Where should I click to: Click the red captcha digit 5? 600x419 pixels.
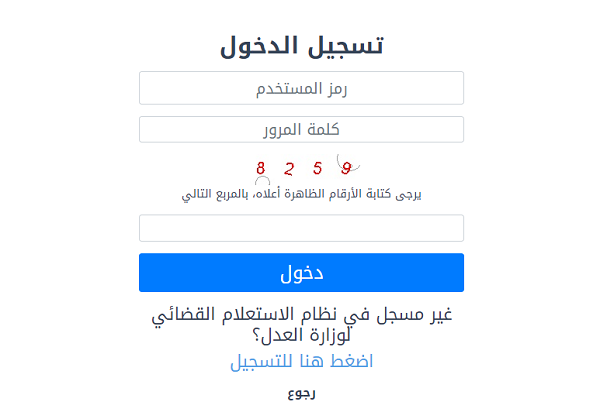coord(317,168)
